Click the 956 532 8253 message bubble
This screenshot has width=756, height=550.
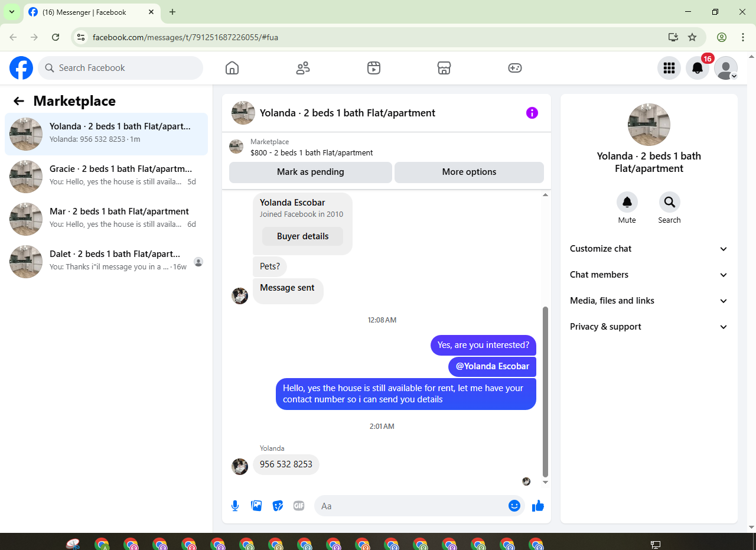point(286,464)
